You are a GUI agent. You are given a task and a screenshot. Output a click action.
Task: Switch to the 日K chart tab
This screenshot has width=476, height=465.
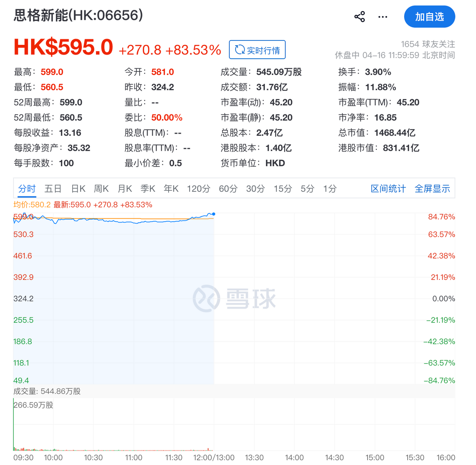[x=78, y=188]
